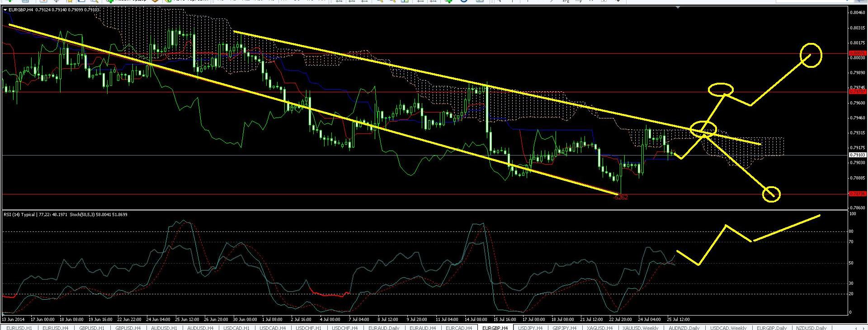
Task: Open the USDJPY.H4 chart tab
Action: (x=531, y=328)
